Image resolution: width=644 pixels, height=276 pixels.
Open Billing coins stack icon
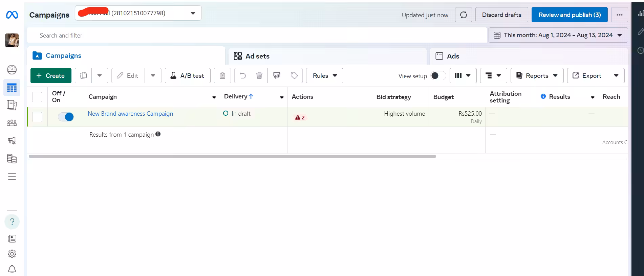point(12,159)
